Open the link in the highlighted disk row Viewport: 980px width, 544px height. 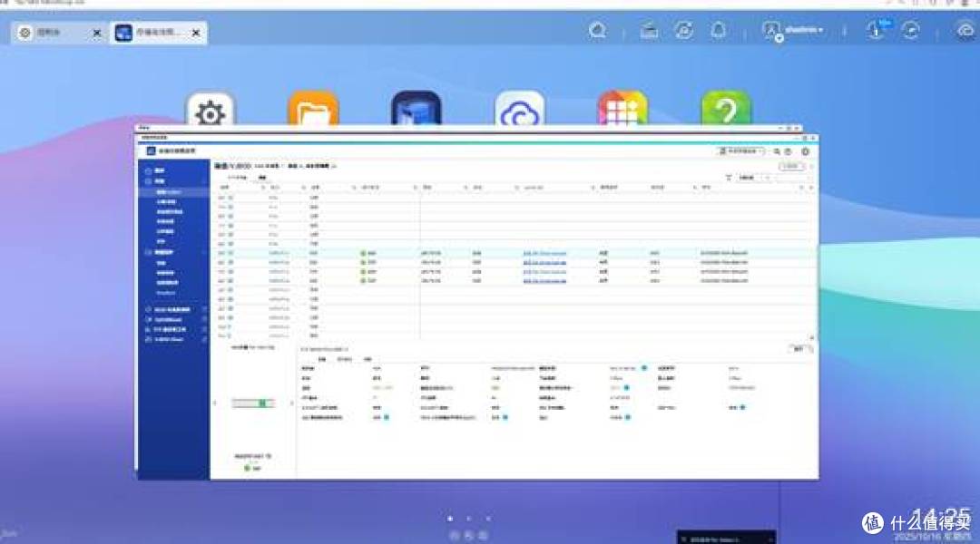coord(544,254)
